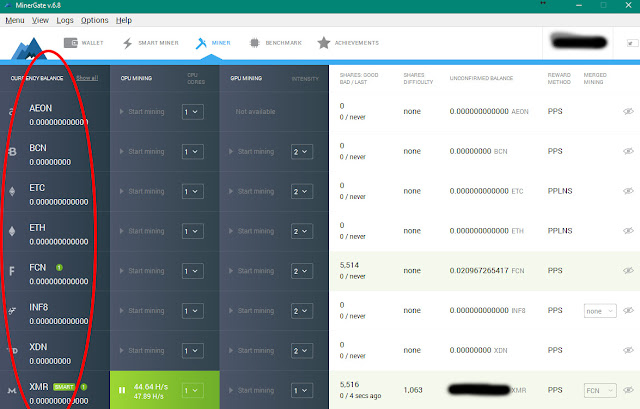
Task: Toggle visibility eye for BCN row
Action: coord(628,151)
